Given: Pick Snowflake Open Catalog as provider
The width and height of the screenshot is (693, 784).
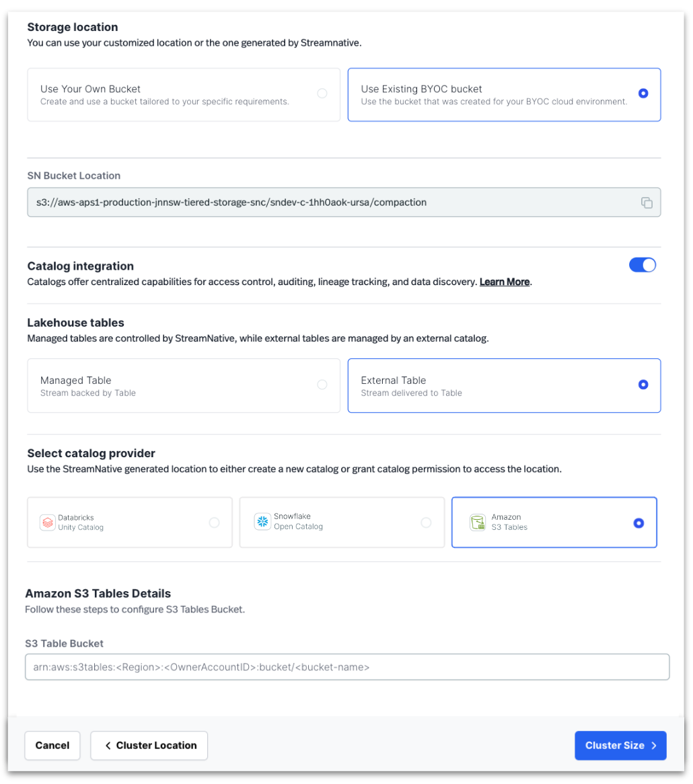Looking at the screenshot, I should coord(342,522).
